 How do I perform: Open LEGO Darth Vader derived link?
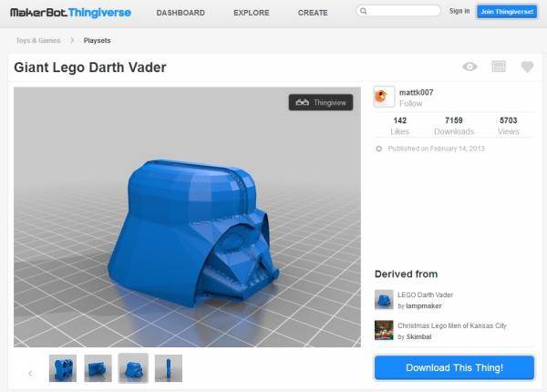pyautogui.click(x=425, y=295)
